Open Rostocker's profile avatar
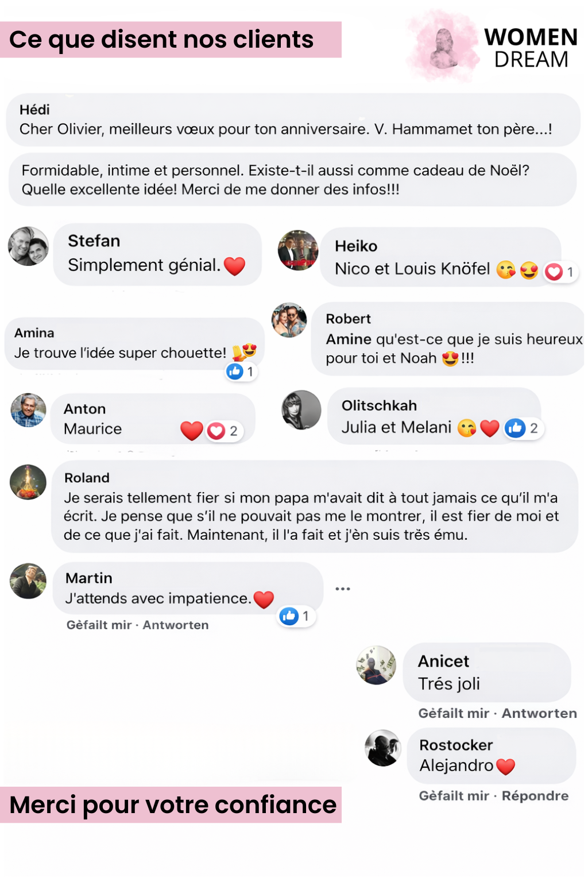 coord(383,748)
